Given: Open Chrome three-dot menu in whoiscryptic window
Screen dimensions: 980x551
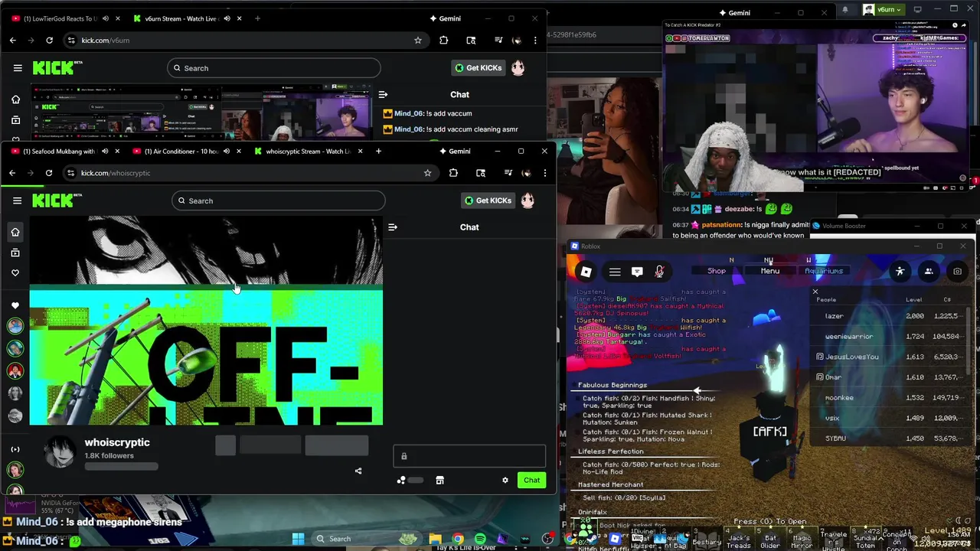Looking at the screenshot, I should point(544,173).
